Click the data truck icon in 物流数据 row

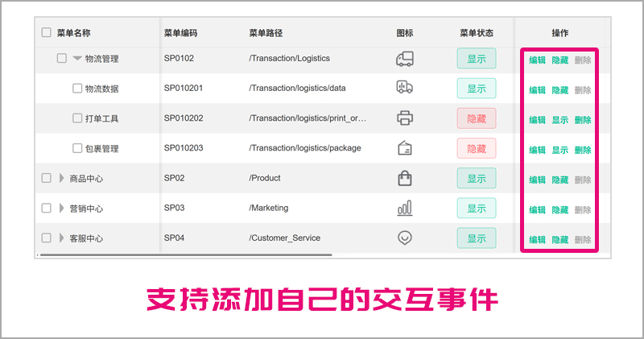(405, 87)
